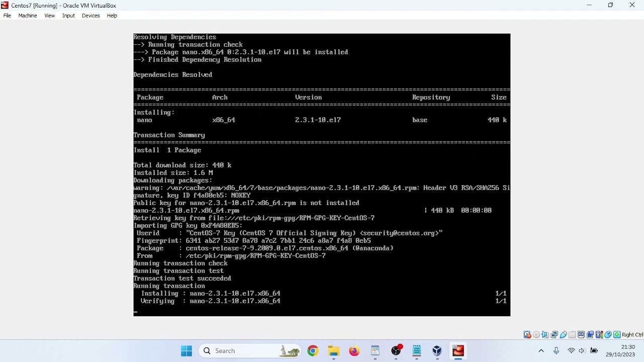The height and width of the screenshot is (362, 644).
Task: Open File Explorer from the taskbar
Action: point(334,351)
